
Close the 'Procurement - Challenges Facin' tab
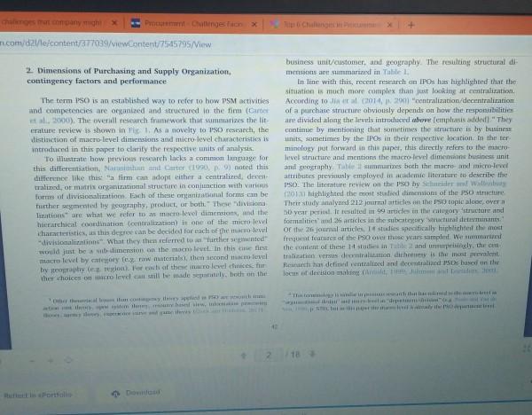tap(254, 25)
